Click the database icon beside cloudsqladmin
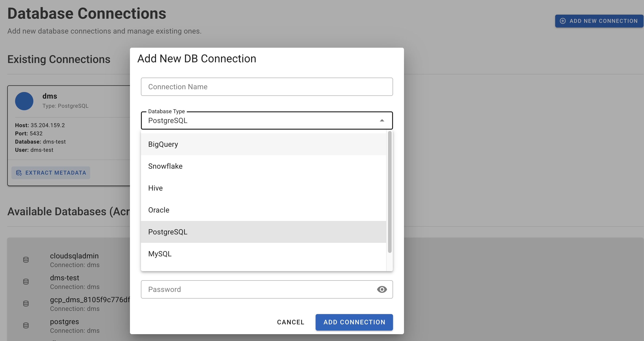This screenshot has width=644, height=341. tap(26, 260)
